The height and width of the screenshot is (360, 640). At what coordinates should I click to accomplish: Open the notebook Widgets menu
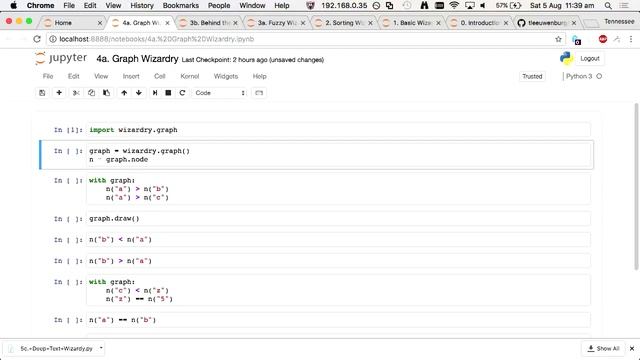tap(226, 76)
